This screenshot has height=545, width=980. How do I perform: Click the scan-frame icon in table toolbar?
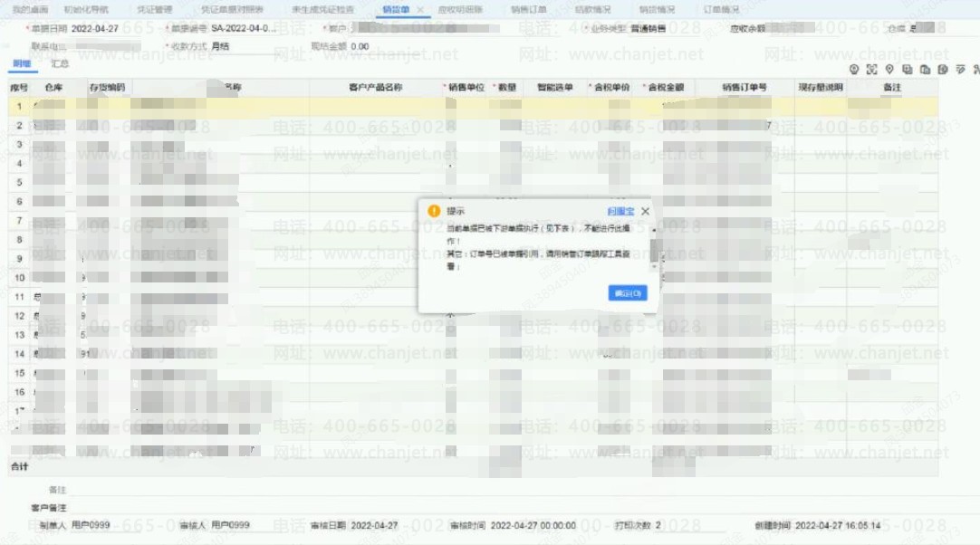[872, 70]
